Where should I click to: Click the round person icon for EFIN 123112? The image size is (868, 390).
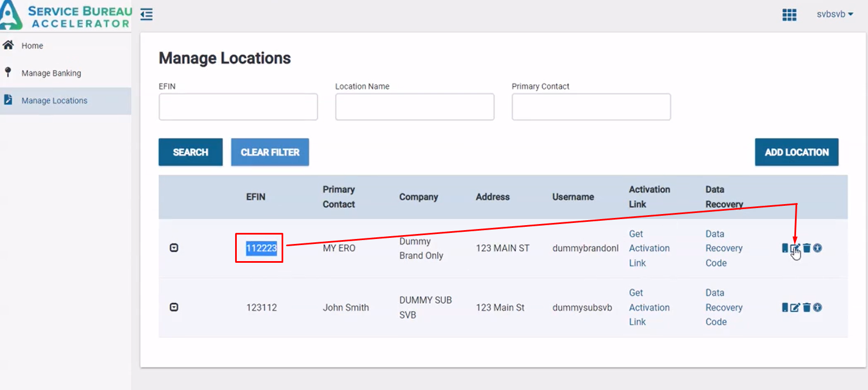818,308
